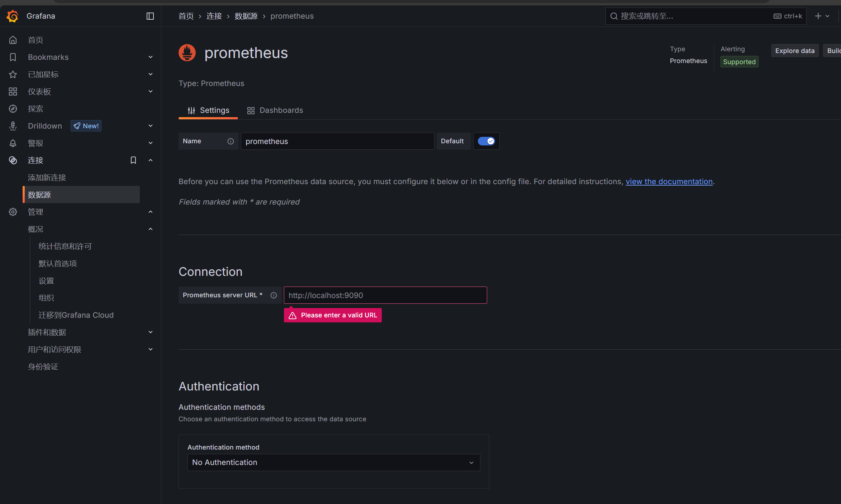
Task: Click the Settings tab sliders icon
Action: pos(191,110)
